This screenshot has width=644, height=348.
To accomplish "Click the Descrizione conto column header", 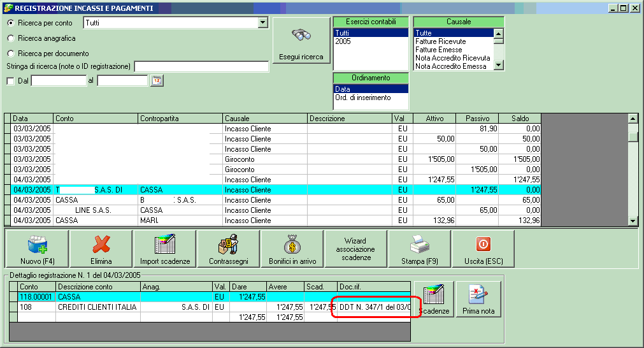I will pyautogui.click(x=98, y=287).
